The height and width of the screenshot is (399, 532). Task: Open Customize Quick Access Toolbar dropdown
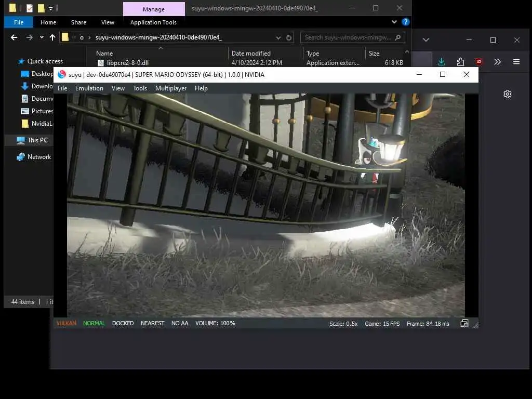tap(50, 8)
